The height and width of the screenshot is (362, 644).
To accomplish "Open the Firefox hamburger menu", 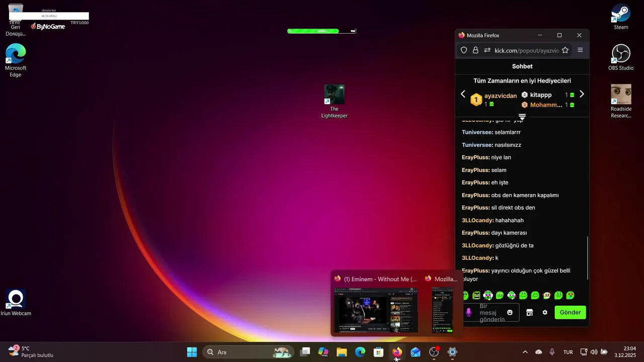I will [x=580, y=50].
